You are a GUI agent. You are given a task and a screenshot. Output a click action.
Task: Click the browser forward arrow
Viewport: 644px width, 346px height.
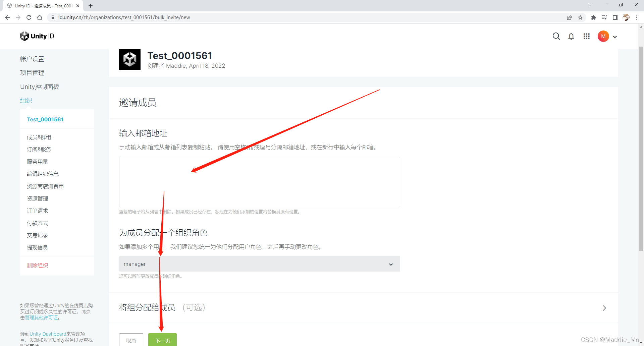coord(18,17)
